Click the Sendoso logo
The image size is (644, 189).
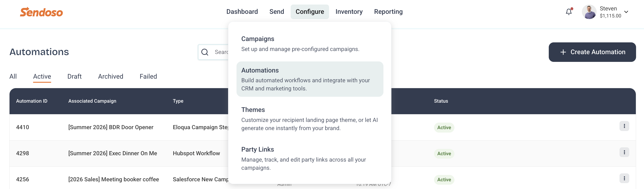click(41, 12)
